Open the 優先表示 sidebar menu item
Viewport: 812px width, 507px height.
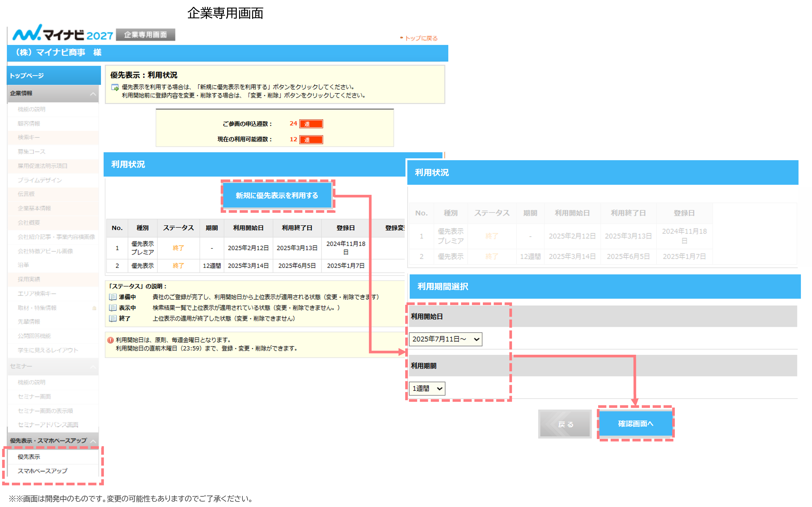(29, 457)
